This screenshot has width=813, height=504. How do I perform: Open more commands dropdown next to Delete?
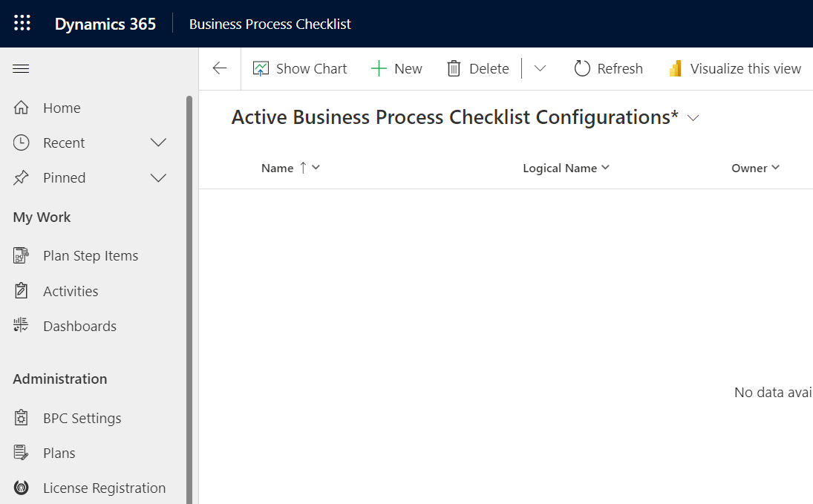tap(541, 69)
